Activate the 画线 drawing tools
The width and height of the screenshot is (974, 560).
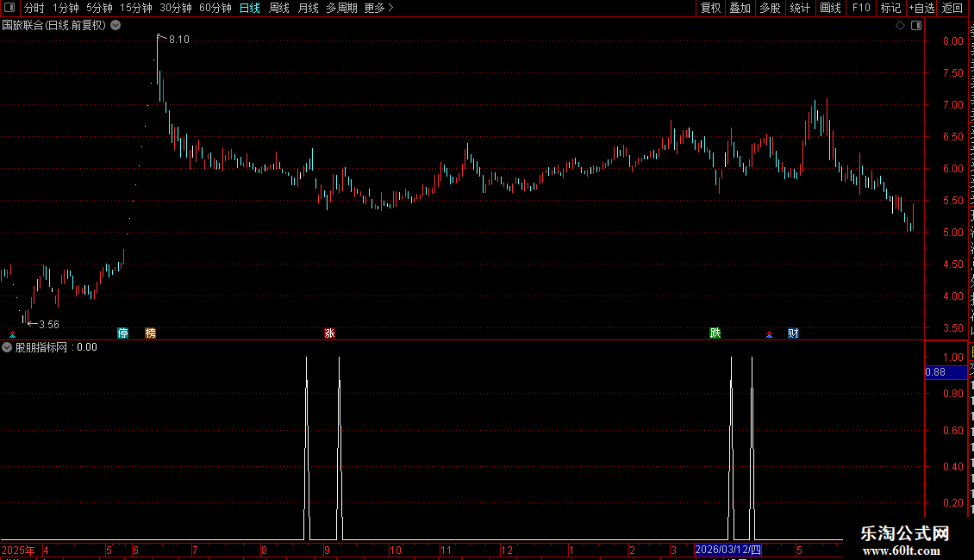830,8
